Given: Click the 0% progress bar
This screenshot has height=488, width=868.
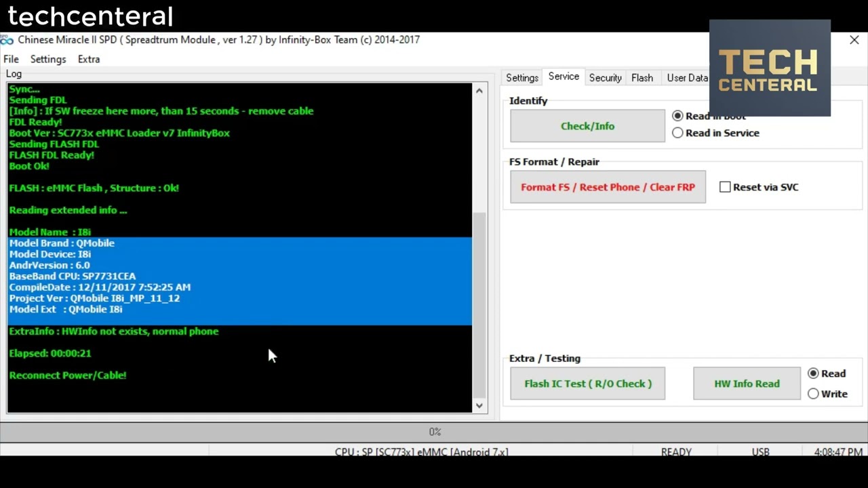Looking at the screenshot, I should click(x=434, y=432).
